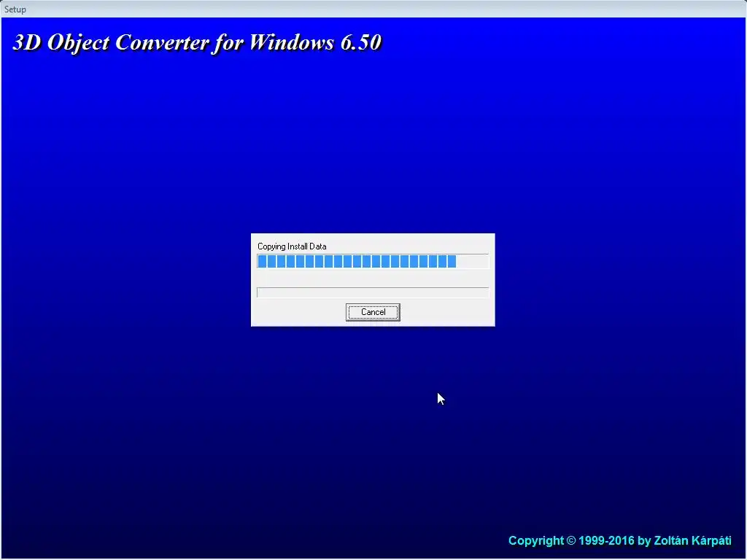Click the empty second progress bar
Viewport: 747px width, 560px height.
[x=373, y=292]
